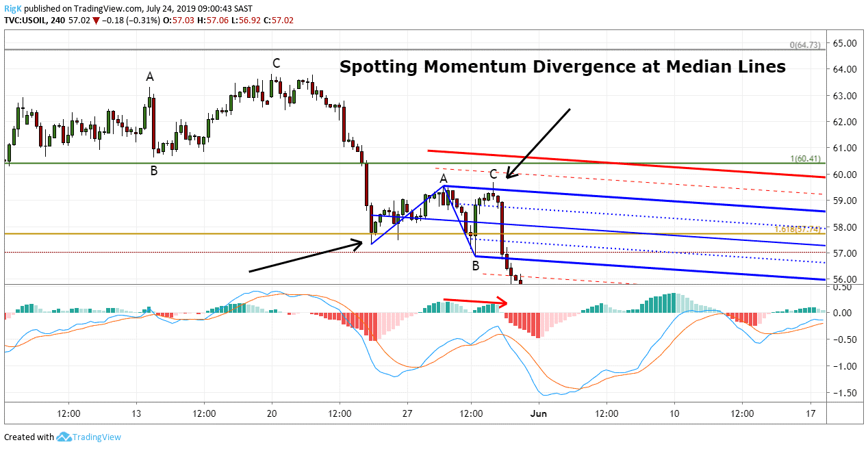This screenshot has width=868, height=449.
Task: Click the TradingView text link at bottom
Action: pos(96,437)
